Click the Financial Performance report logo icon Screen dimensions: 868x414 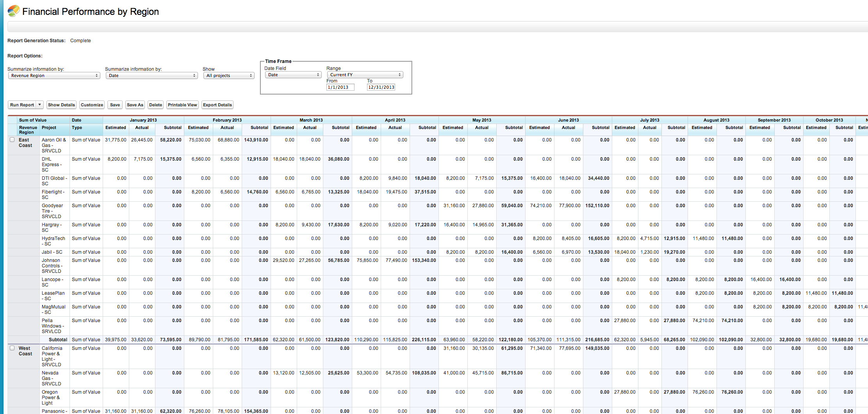pyautogui.click(x=13, y=11)
